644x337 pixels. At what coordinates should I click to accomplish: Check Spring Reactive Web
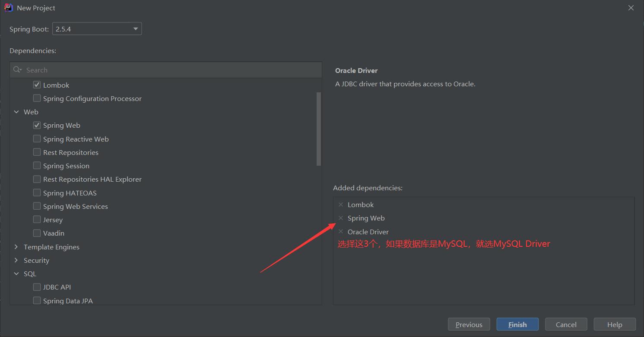point(37,139)
